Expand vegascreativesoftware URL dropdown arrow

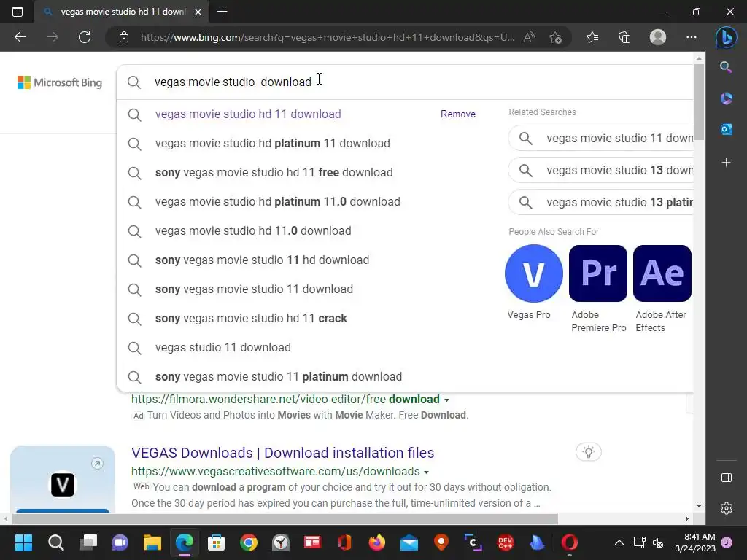(426, 472)
